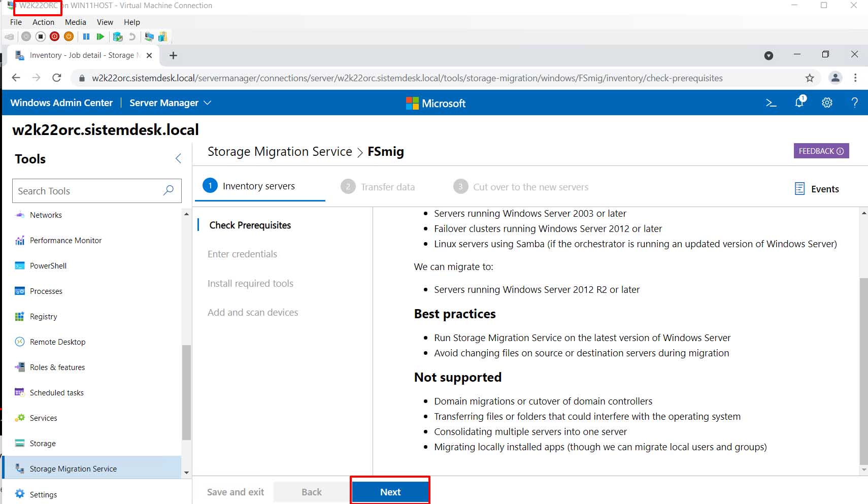868x504 pixels.
Task: Open a new browser tab
Action: pyautogui.click(x=173, y=55)
